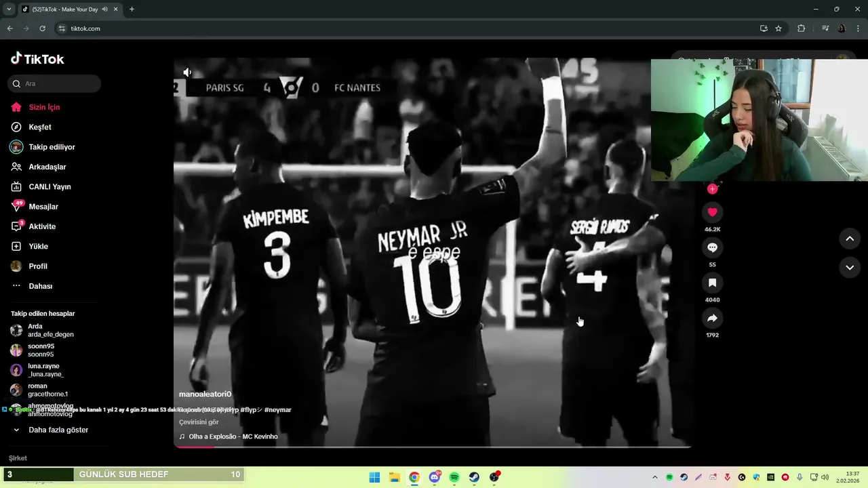This screenshot has width=868, height=488.
Task: Go to previous video with up chevron
Action: click(x=850, y=239)
